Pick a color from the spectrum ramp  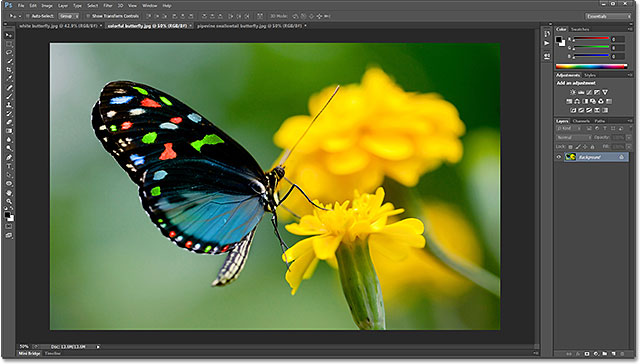pos(591,66)
